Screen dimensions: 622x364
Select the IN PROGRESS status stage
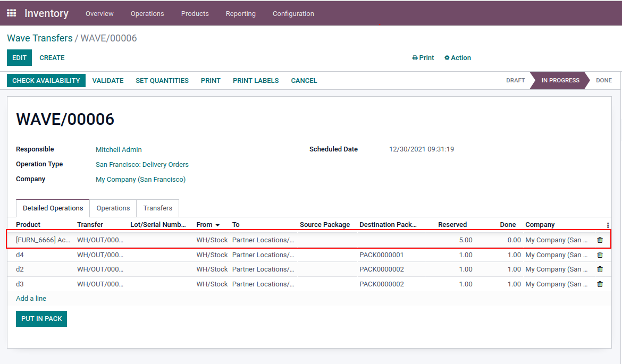click(x=560, y=80)
